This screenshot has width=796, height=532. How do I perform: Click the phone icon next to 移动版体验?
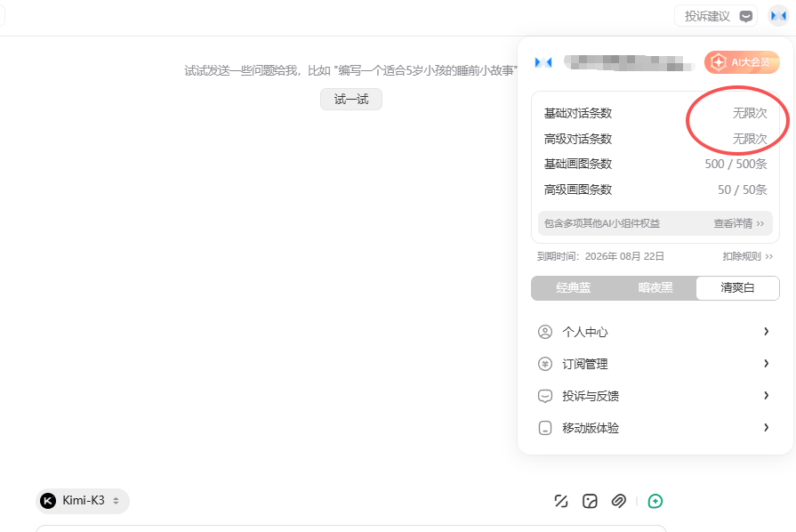[x=544, y=428]
